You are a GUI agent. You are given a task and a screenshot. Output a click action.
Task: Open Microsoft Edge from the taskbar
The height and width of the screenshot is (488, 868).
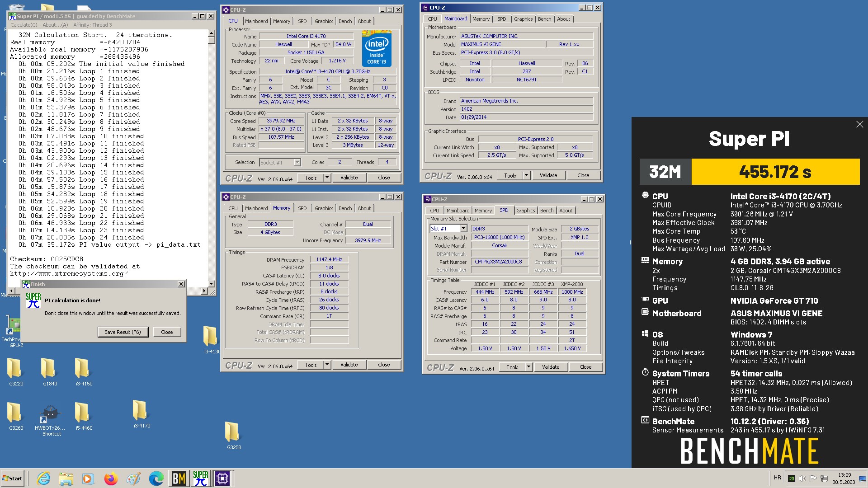156,479
